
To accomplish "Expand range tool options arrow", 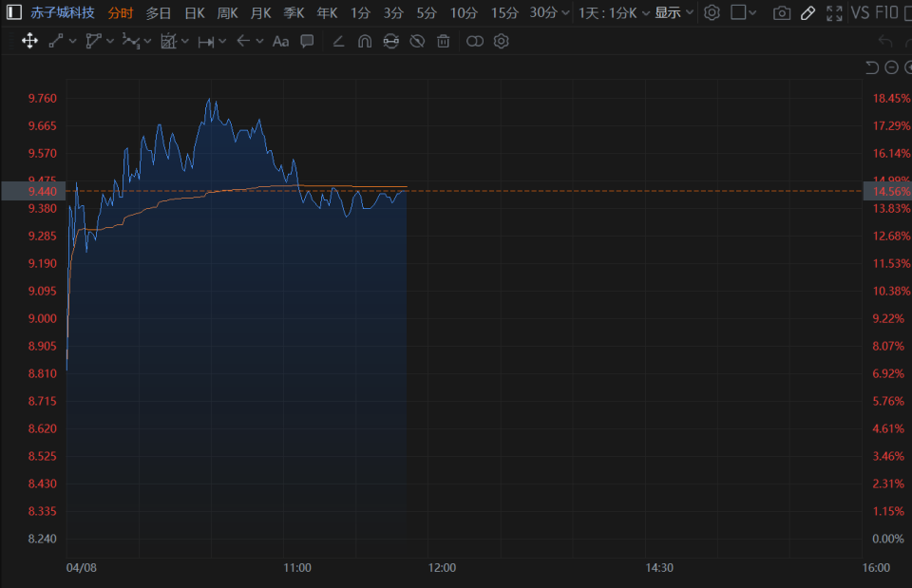I will pos(222,41).
